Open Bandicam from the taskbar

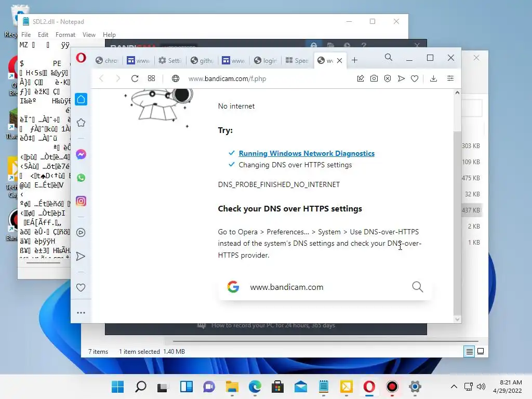click(x=392, y=387)
